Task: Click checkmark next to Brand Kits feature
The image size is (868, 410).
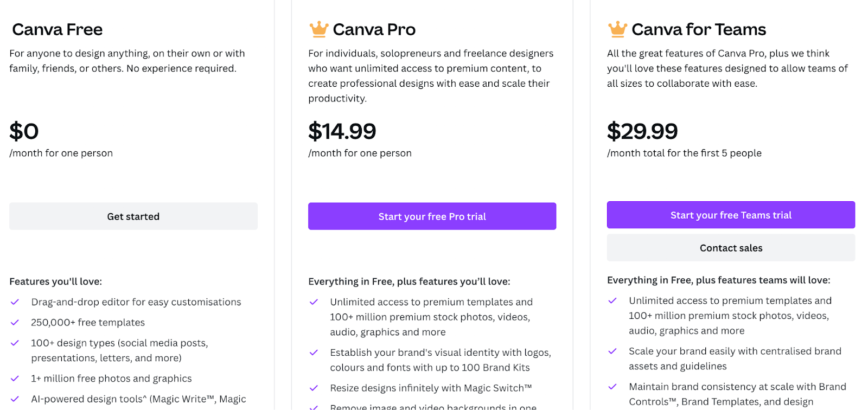Action: (x=314, y=353)
